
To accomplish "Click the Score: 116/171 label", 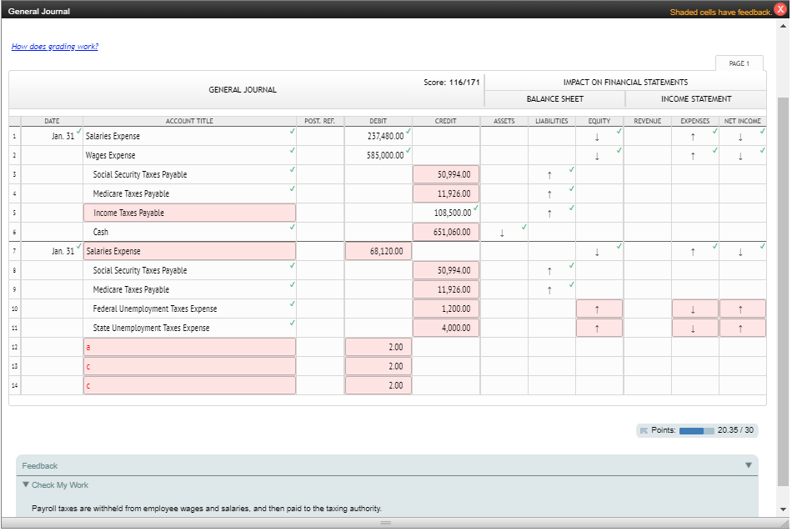I will pos(452,82).
